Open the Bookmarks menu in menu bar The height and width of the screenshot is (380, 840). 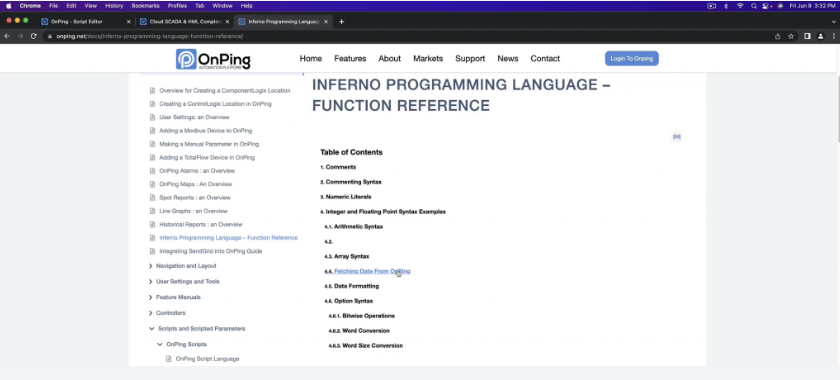click(145, 6)
